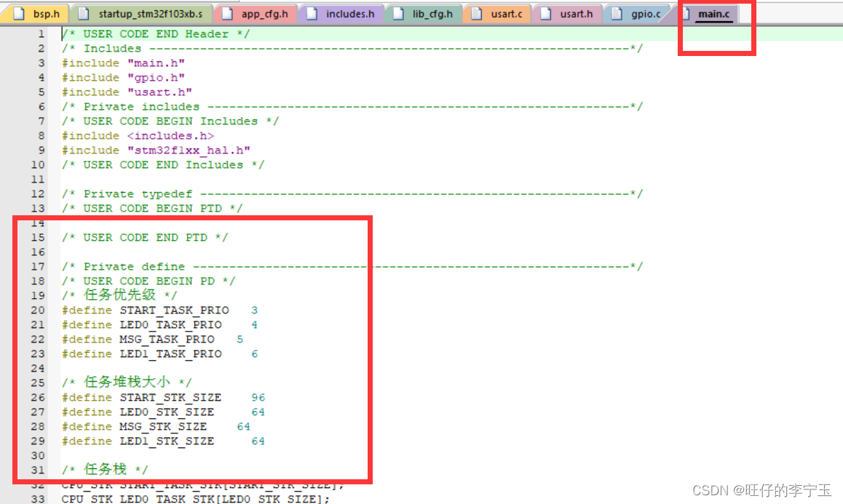
Task: Click the macro START_TASK_PRIO
Action: [174, 310]
